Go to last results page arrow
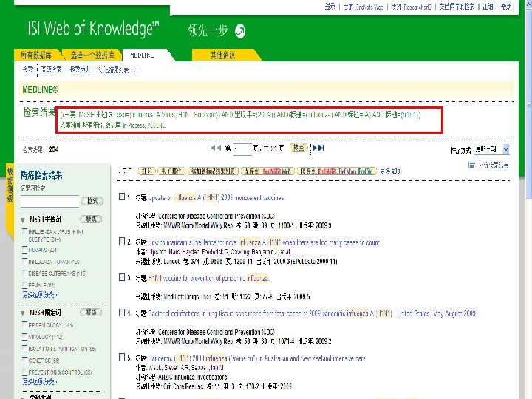Viewport: 532px width, 399px height. [321, 148]
